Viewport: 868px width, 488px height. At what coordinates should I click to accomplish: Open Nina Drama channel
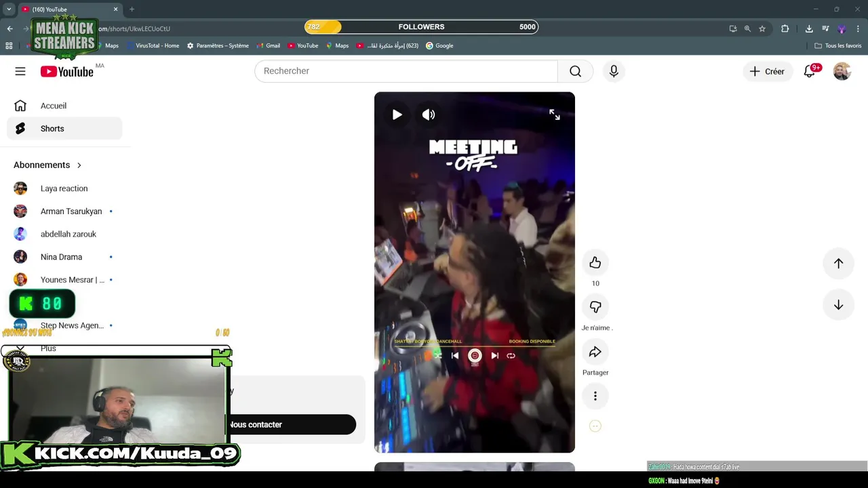click(64, 257)
